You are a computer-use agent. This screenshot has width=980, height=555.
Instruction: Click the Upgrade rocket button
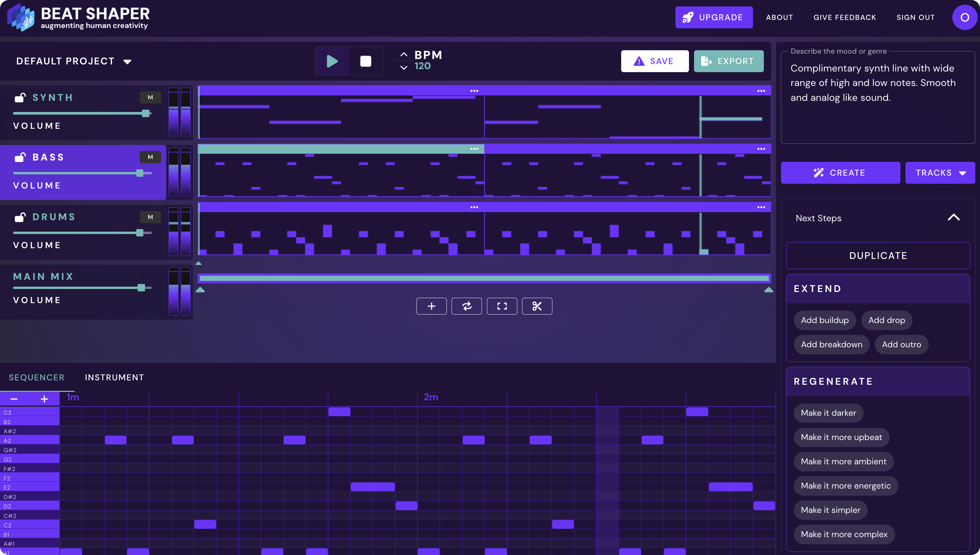click(714, 17)
